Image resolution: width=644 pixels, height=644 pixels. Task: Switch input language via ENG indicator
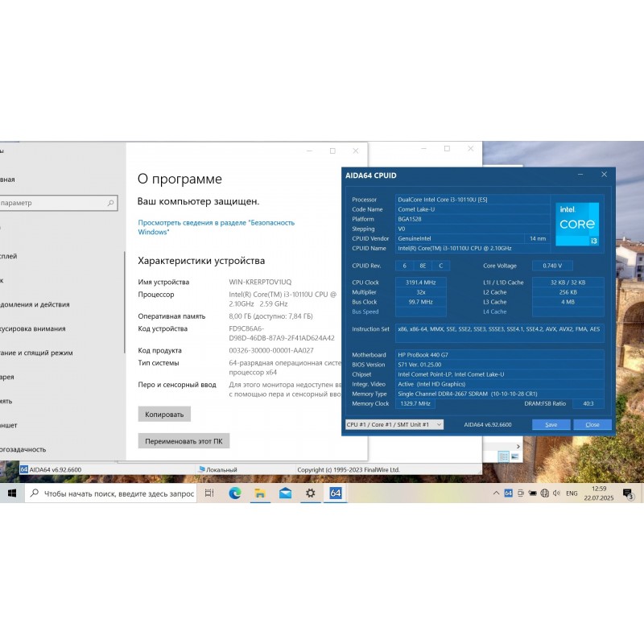pos(572,493)
